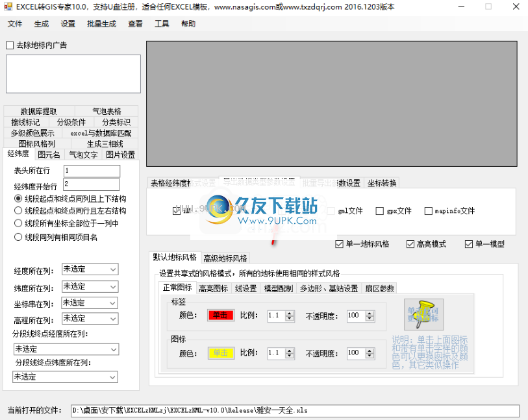Open 纬度所在列 dropdown
The width and height of the screenshot is (528, 420).
tap(90, 287)
